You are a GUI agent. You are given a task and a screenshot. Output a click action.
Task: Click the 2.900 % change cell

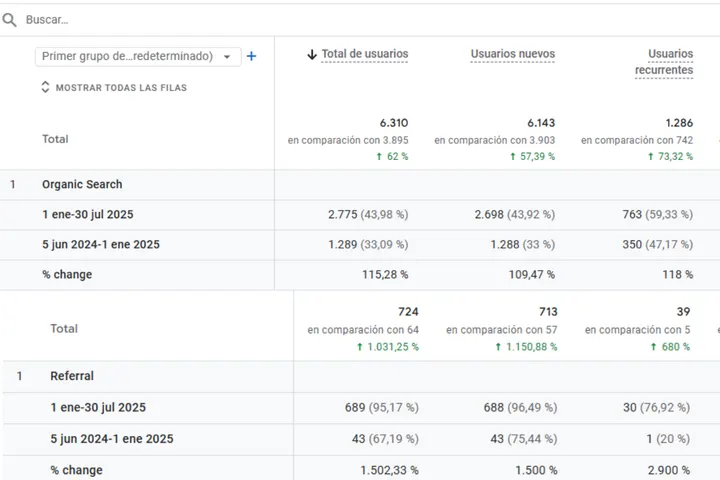(669, 470)
